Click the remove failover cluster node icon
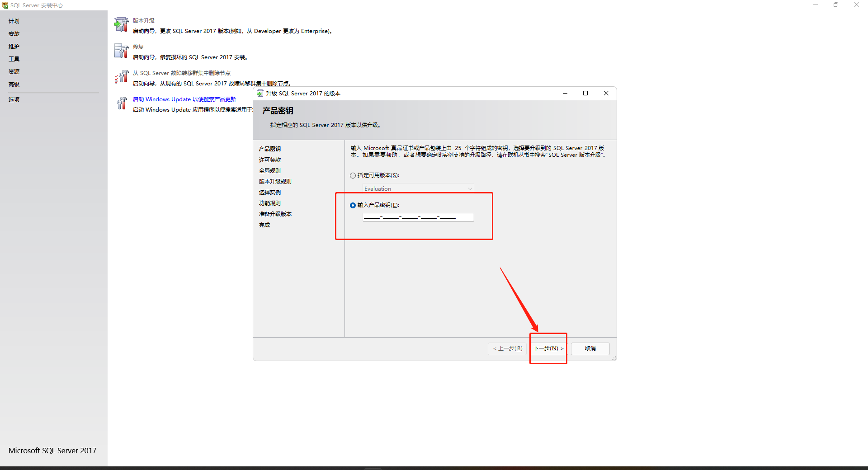 (x=121, y=77)
